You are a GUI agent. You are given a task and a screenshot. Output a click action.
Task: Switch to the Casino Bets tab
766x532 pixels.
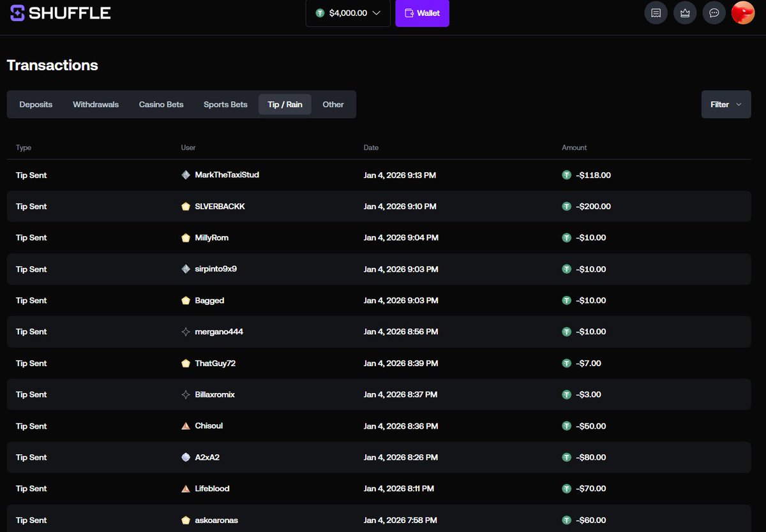pos(161,104)
